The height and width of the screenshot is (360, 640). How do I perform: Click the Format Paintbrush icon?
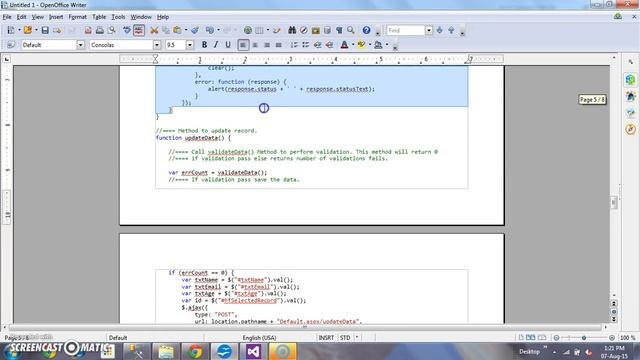(x=195, y=30)
